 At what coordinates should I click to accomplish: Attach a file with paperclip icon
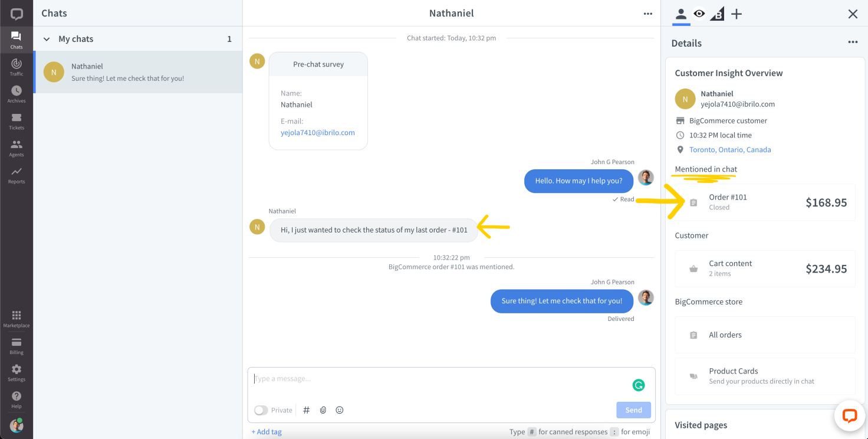[323, 410]
